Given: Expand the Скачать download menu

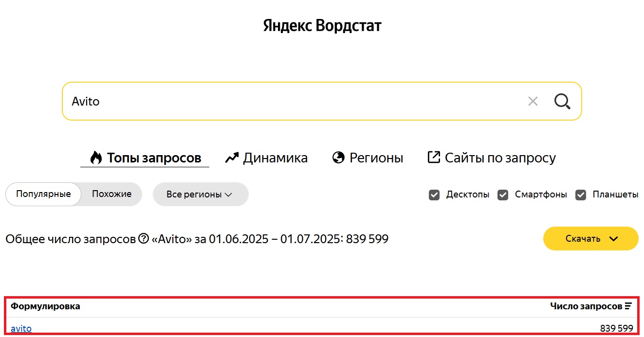Looking at the screenshot, I should [590, 239].
